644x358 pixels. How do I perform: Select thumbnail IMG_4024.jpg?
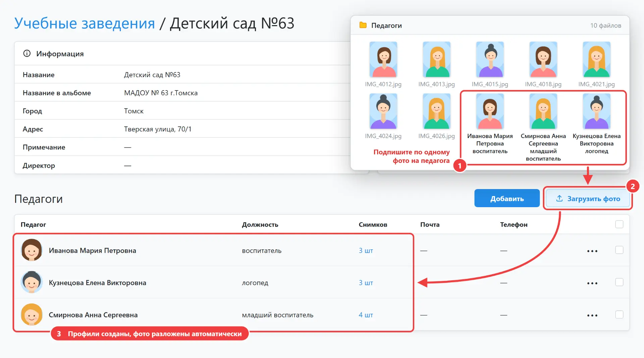click(x=383, y=111)
